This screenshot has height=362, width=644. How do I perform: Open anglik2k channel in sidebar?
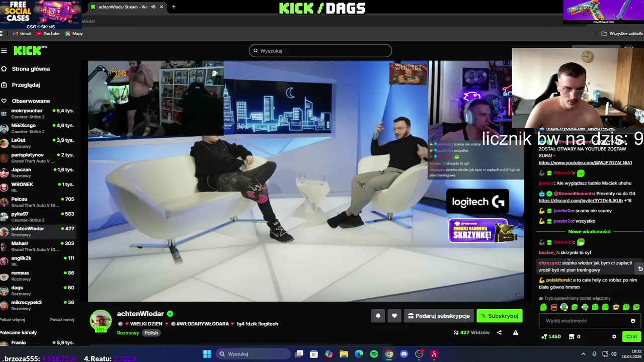(x=38, y=261)
